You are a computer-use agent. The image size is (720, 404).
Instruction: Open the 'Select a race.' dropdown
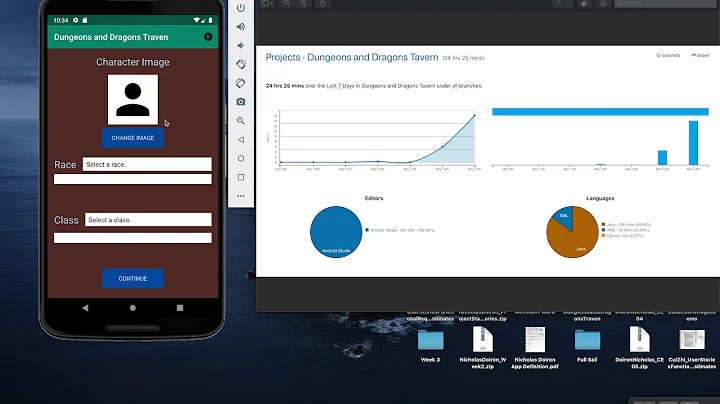click(147, 164)
